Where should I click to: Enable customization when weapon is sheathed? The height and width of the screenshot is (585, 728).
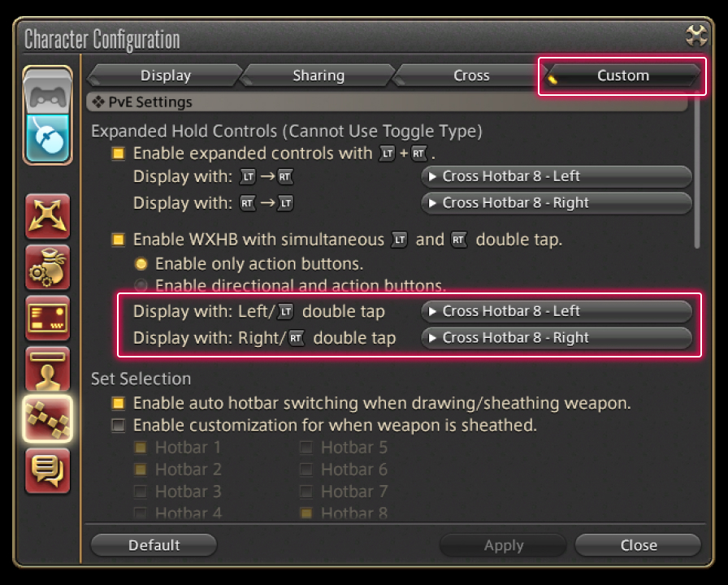pos(119,426)
